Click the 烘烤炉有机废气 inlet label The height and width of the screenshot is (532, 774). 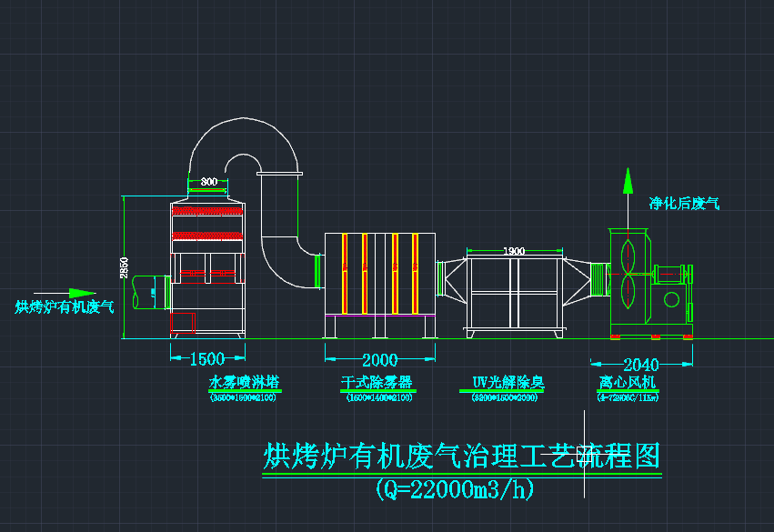65,307
